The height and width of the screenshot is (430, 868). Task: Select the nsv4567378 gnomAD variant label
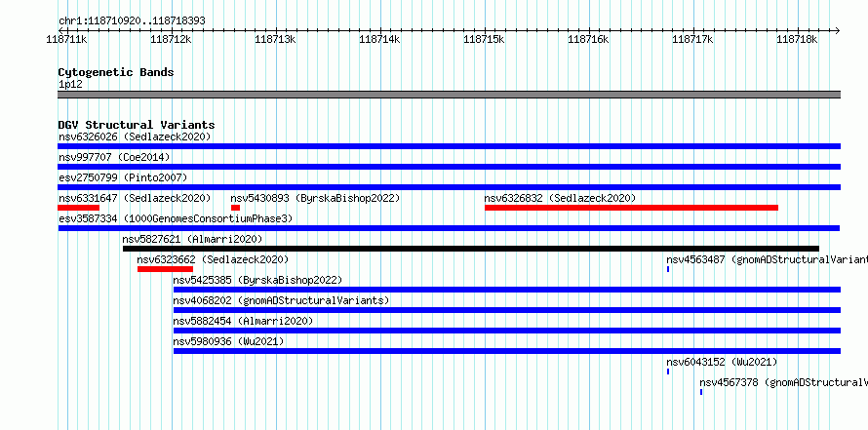coord(783,382)
